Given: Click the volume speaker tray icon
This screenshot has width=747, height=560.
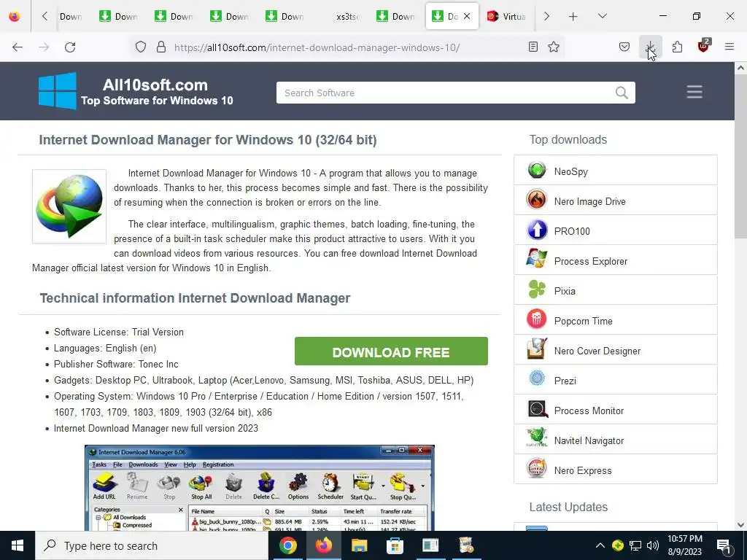Looking at the screenshot, I should [653, 545].
